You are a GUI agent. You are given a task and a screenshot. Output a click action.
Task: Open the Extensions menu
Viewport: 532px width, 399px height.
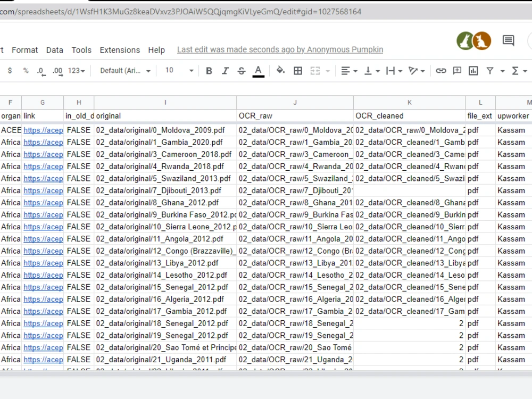120,50
